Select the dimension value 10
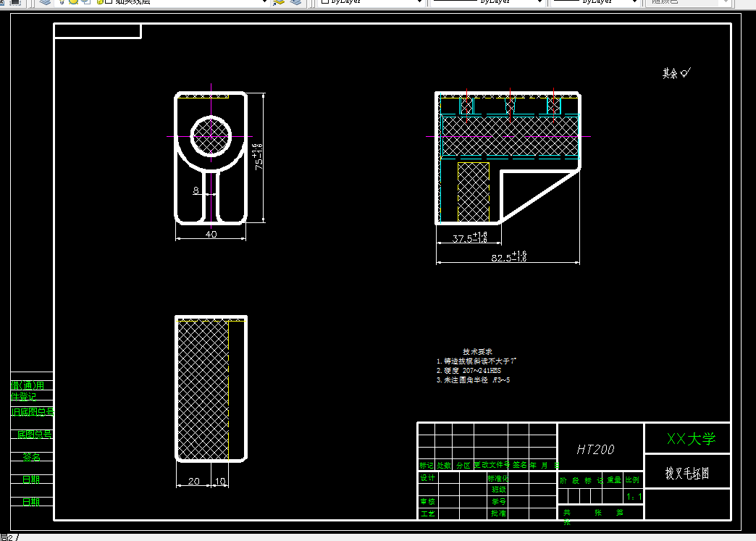The image size is (756, 541). pos(220,481)
